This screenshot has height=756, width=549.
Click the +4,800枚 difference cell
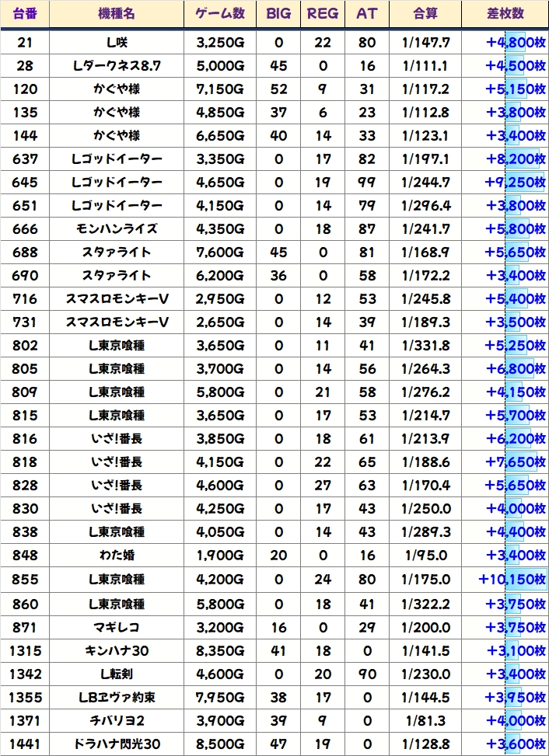click(x=505, y=43)
